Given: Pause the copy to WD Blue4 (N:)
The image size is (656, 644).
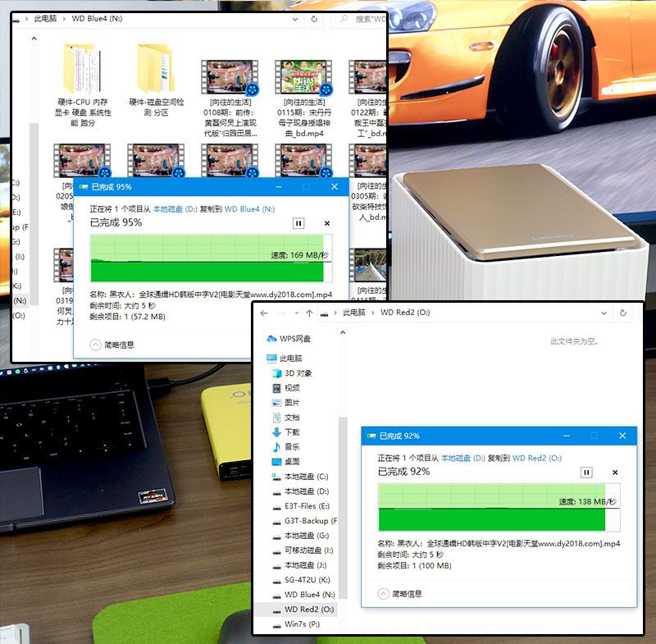Looking at the screenshot, I should click(x=298, y=223).
